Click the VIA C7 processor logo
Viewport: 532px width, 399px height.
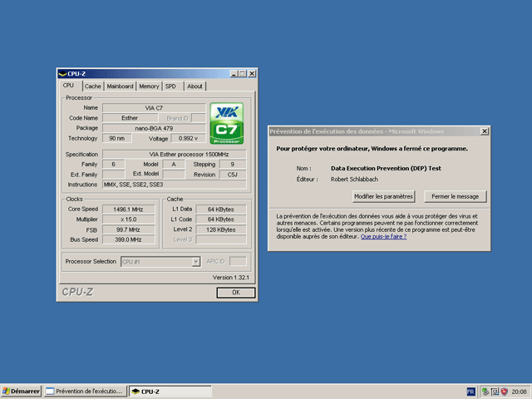(x=227, y=123)
